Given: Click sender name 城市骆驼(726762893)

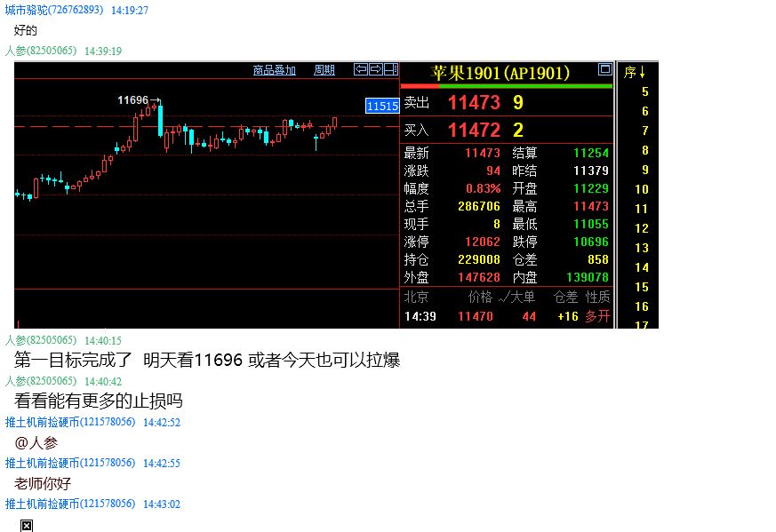Looking at the screenshot, I should coord(54,10).
